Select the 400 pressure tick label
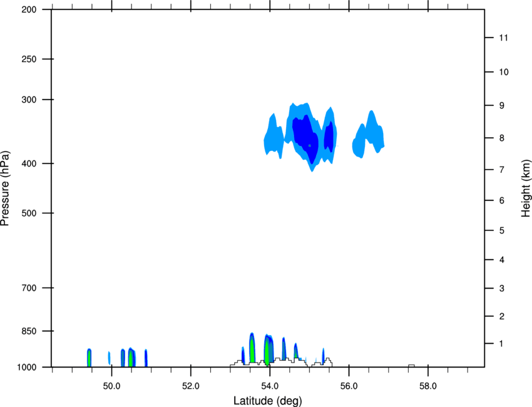 click(x=29, y=163)
